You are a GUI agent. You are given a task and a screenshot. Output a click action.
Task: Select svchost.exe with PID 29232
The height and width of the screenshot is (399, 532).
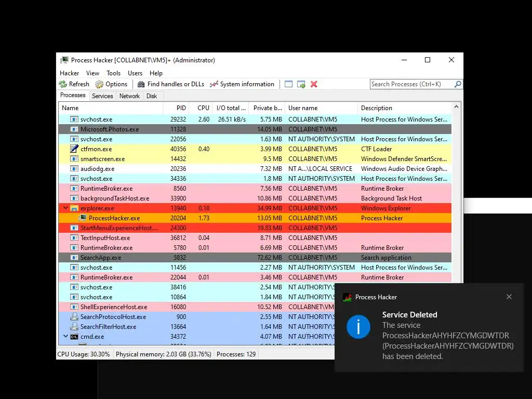point(255,119)
